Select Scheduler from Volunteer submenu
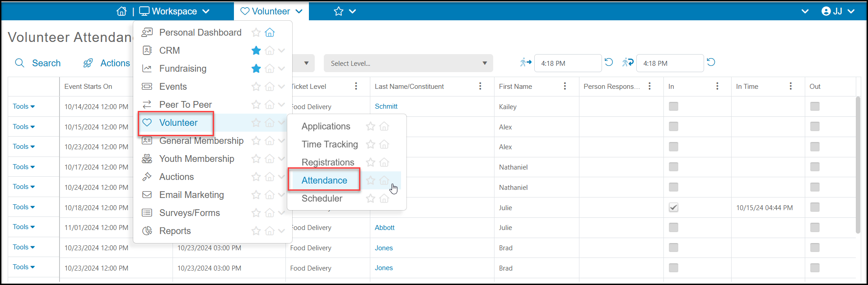868x285 pixels. click(322, 198)
